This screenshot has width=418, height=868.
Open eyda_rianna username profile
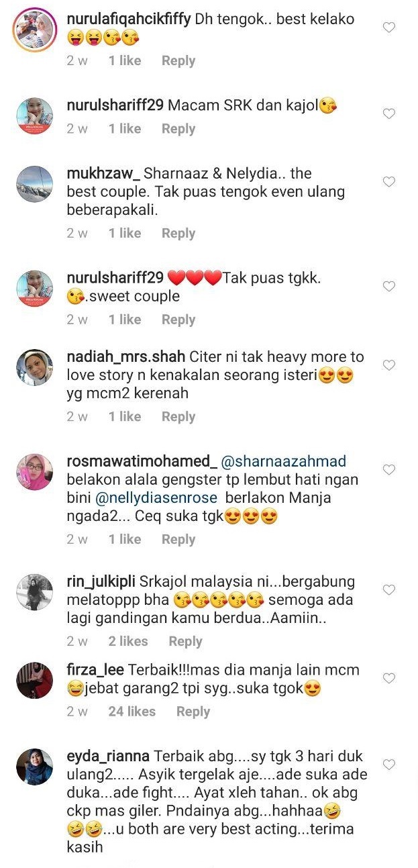click(109, 756)
